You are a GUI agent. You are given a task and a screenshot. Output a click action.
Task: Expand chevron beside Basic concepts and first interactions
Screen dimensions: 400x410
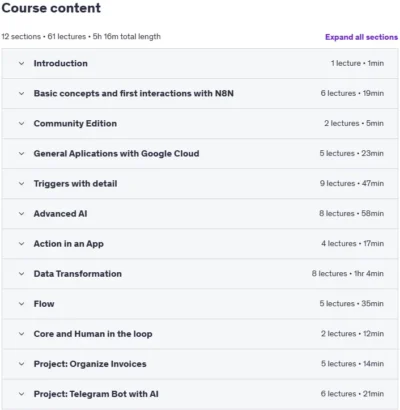[x=21, y=93]
